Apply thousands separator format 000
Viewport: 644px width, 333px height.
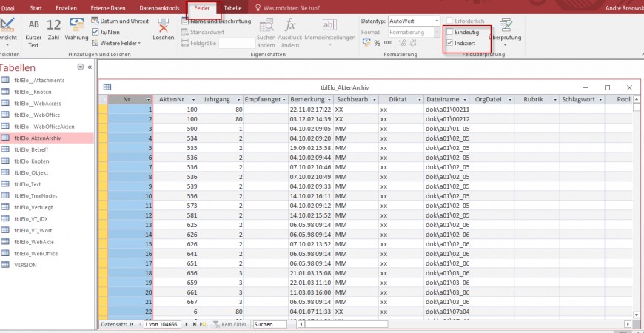click(387, 43)
